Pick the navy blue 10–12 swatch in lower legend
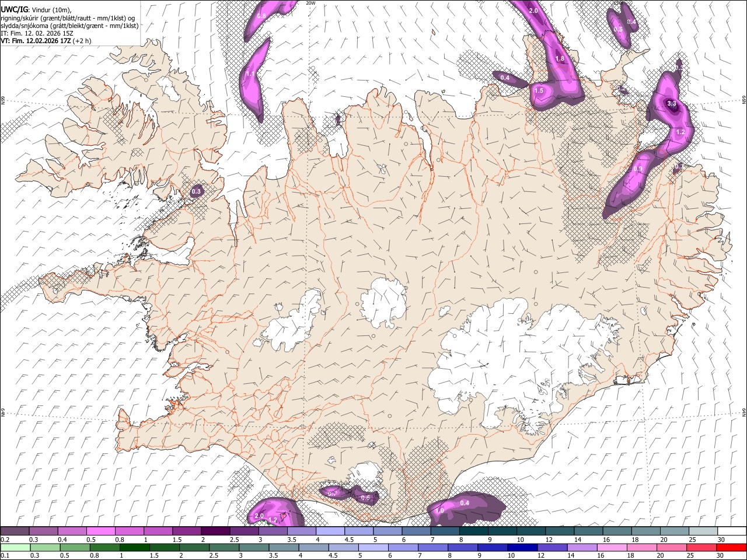This screenshot has width=747, height=560. coord(522,547)
